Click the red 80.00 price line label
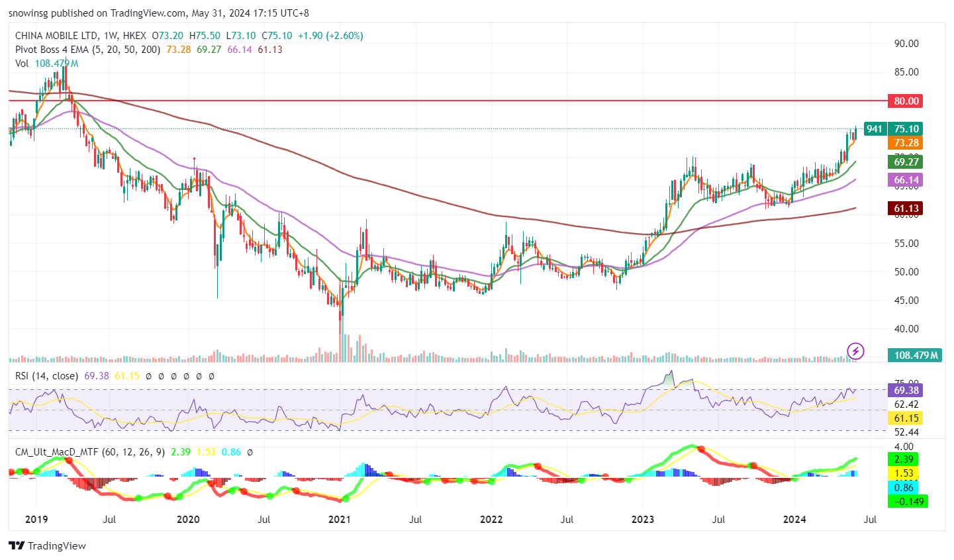Screen dimensions: 954x560 pyautogui.click(x=906, y=101)
